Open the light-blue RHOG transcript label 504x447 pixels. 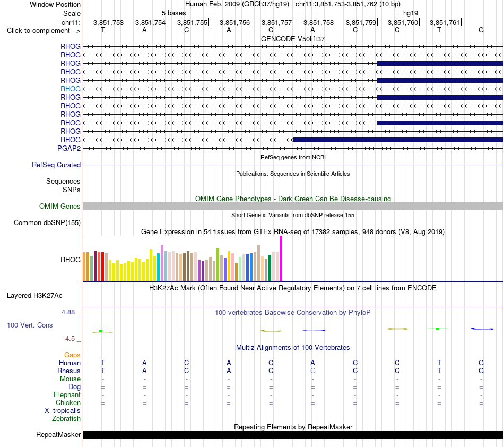click(71, 89)
